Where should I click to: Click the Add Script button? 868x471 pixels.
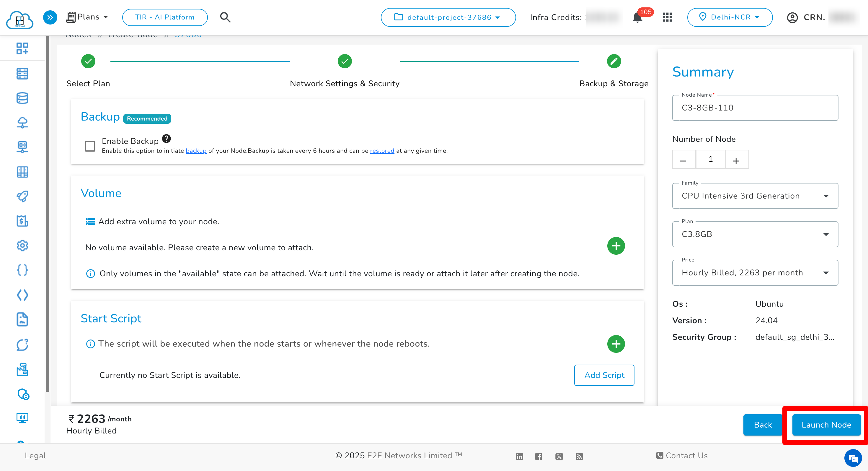point(604,375)
